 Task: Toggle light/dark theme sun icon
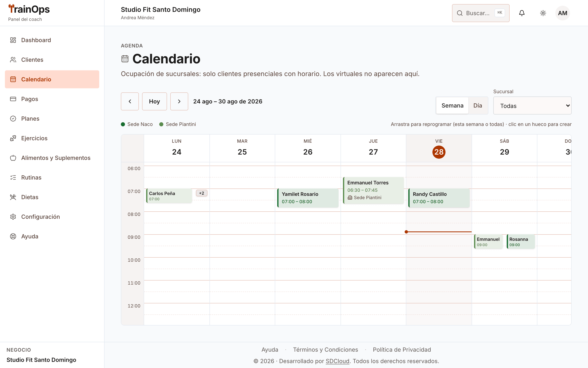pyautogui.click(x=543, y=13)
